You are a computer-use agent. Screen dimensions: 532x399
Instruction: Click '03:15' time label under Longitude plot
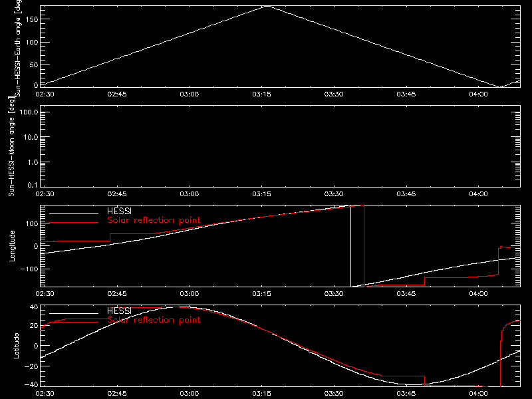tap(261, 293)
